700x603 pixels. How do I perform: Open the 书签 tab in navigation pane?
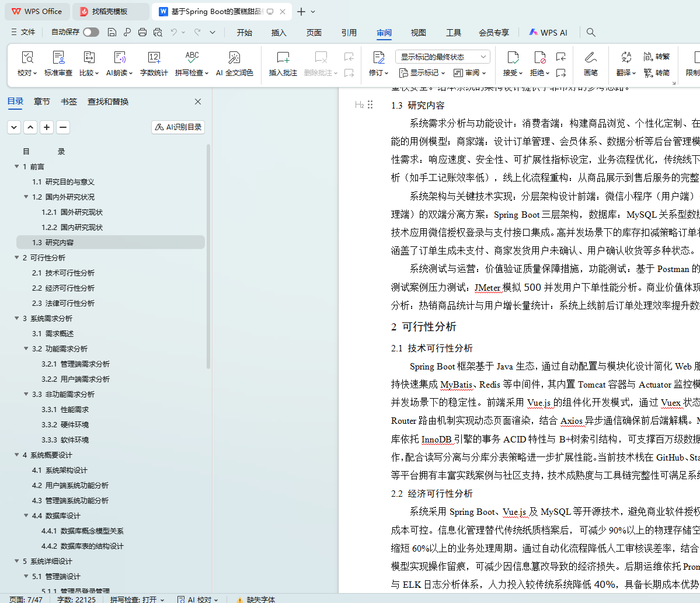[x=69, y=102]
